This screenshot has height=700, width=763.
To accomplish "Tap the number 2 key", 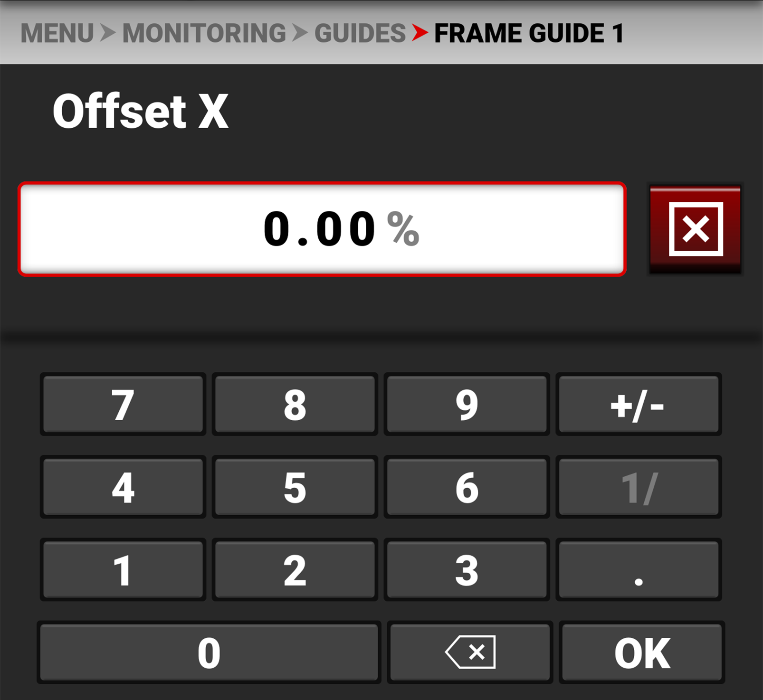I will click(295, 570).
